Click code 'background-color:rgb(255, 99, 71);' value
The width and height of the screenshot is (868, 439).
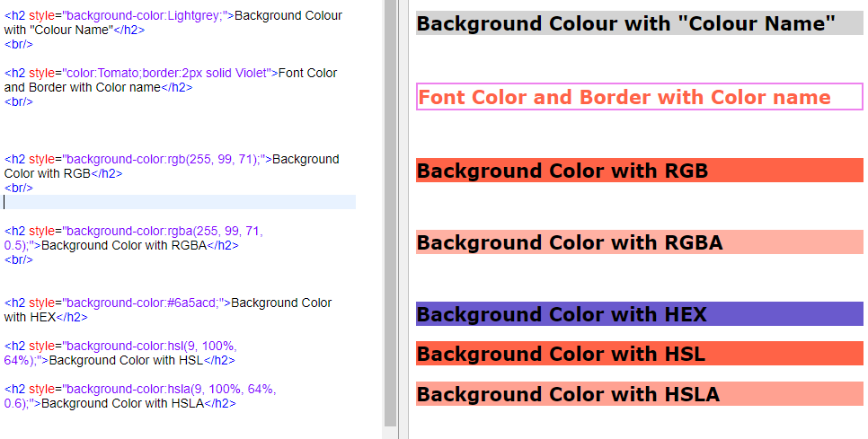[x=164, y=159]
